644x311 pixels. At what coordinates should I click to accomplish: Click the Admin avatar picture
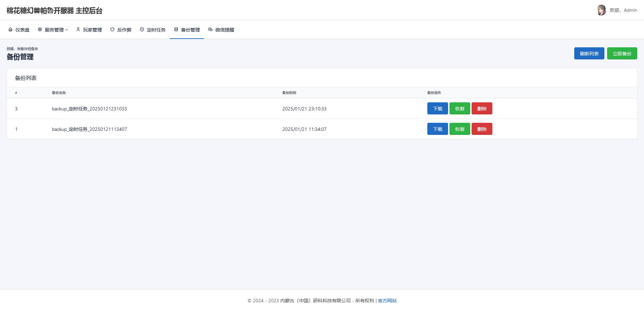click(602, 10)
